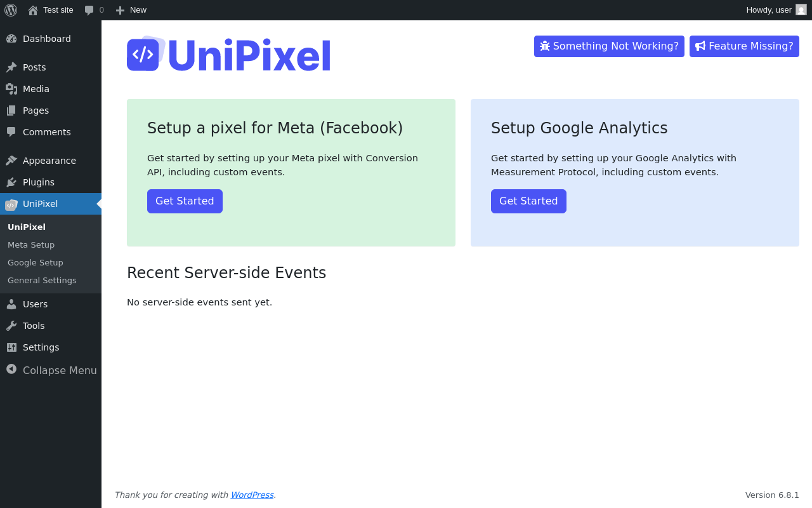Screen dimensions: 812x508
Task: Open the Tools wrench icon
Action: tap(11, 326)
